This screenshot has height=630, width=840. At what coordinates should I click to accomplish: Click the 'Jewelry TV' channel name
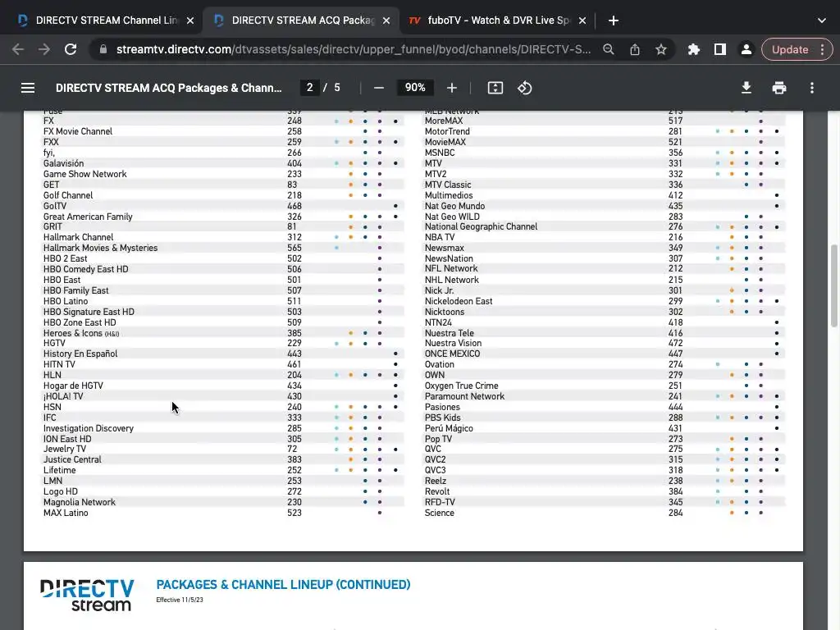[64, 449]
